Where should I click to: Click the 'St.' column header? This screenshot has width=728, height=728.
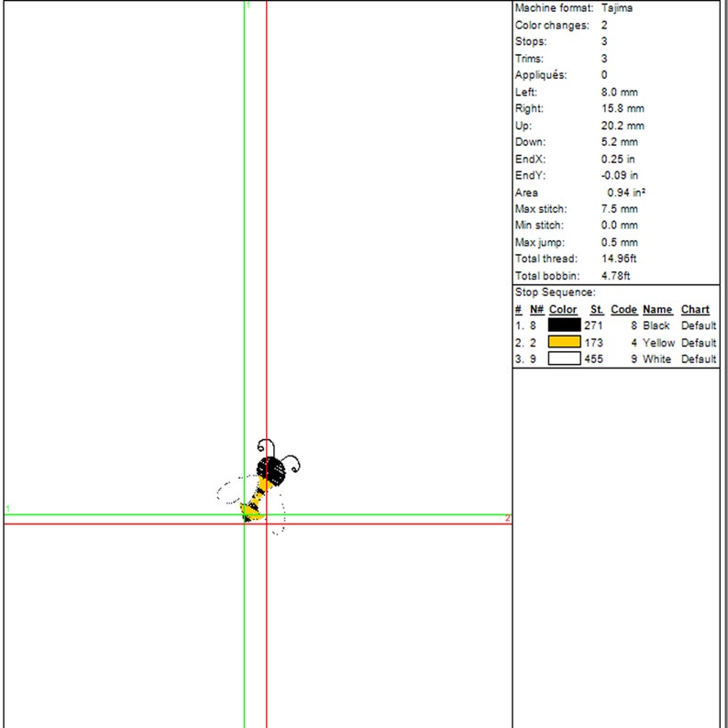coord(597,309)
